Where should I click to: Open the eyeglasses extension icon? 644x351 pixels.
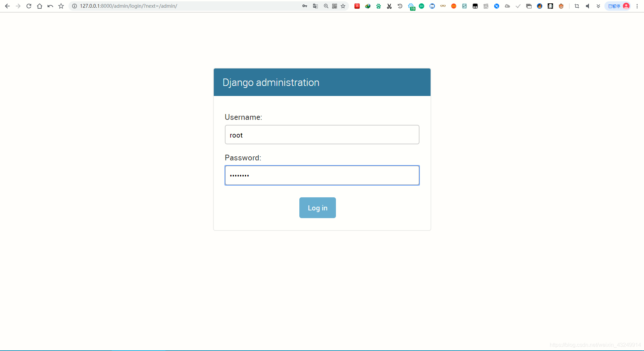(443, 6)
